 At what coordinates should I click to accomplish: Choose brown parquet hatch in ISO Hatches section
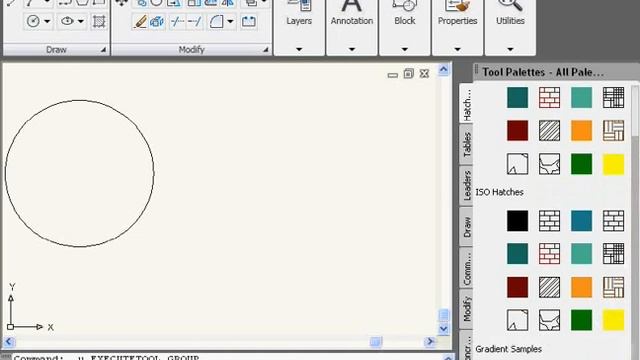coord(613,287)
